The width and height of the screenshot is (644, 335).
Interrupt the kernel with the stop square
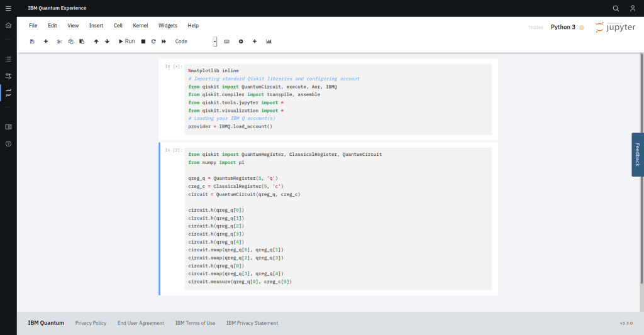tap(143, 41)
